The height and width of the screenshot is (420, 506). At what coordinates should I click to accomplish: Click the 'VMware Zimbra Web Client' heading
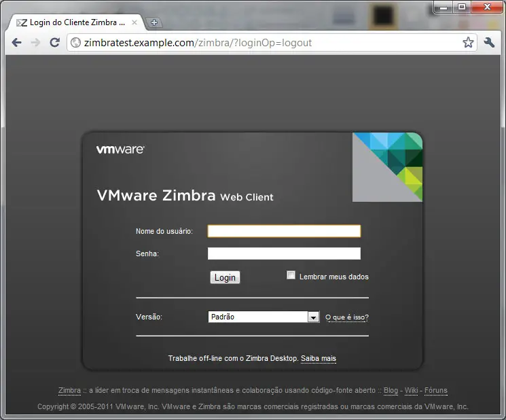(x=185, y=195)
